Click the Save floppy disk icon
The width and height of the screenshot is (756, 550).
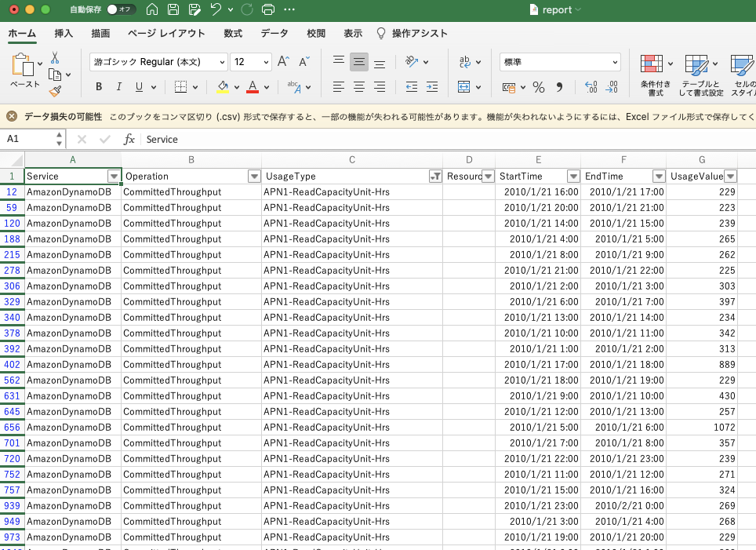173,9
